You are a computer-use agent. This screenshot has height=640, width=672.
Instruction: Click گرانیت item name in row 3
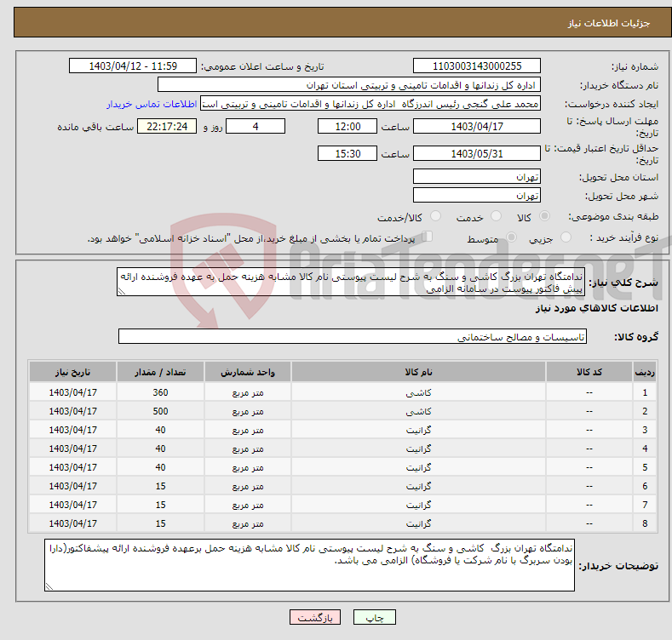tap(418, 430)
